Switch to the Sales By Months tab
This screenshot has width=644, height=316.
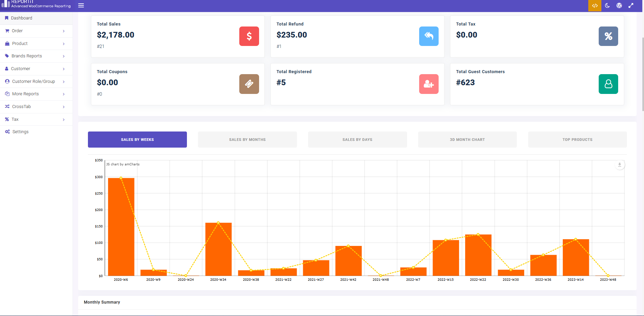click(247, 139)
